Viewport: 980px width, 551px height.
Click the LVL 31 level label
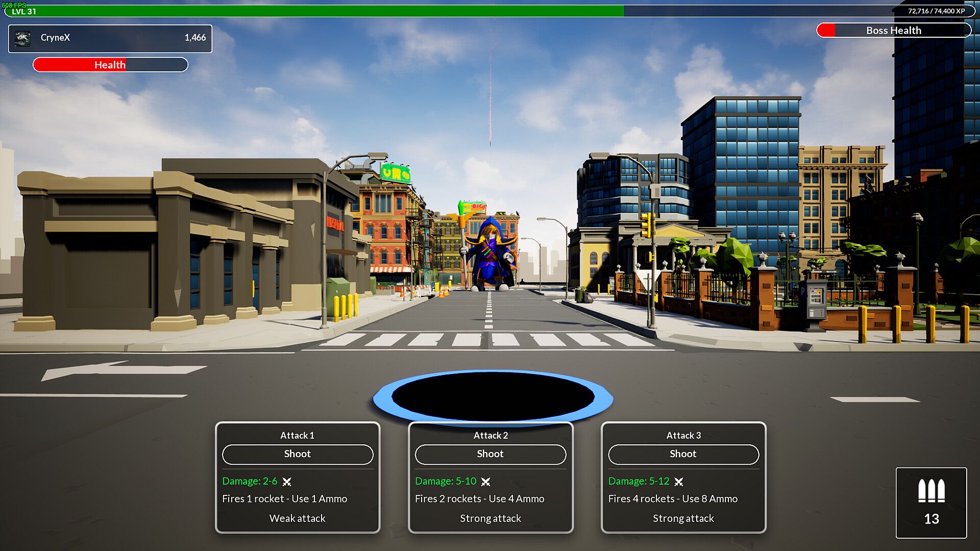pyautogui.click(x=24, y=11)
